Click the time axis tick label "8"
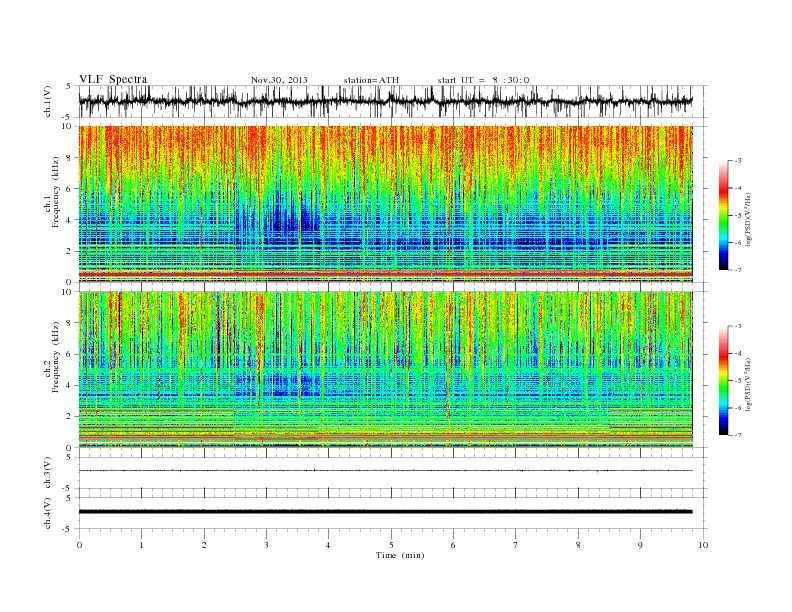Viewport: 792px width, 612px height. tap(578, 545)
